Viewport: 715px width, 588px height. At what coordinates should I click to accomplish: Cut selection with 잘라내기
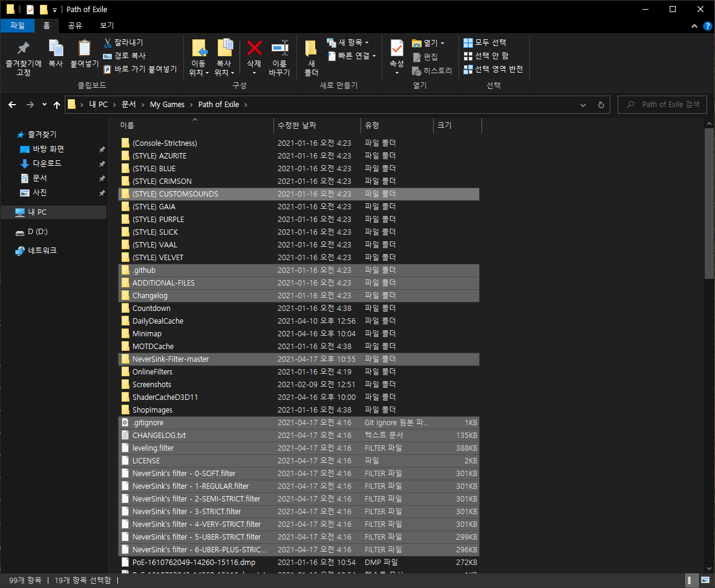tap(123, 42)
